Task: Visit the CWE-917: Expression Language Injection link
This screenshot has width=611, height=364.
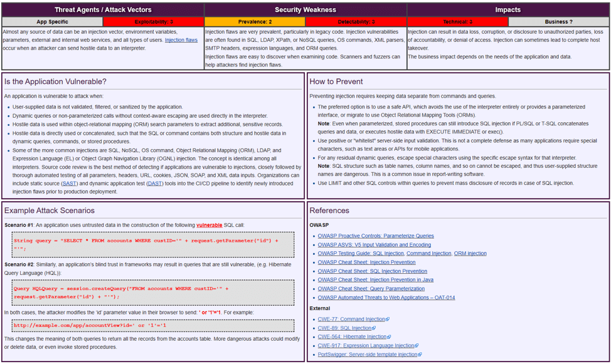Action: [366, 346]
